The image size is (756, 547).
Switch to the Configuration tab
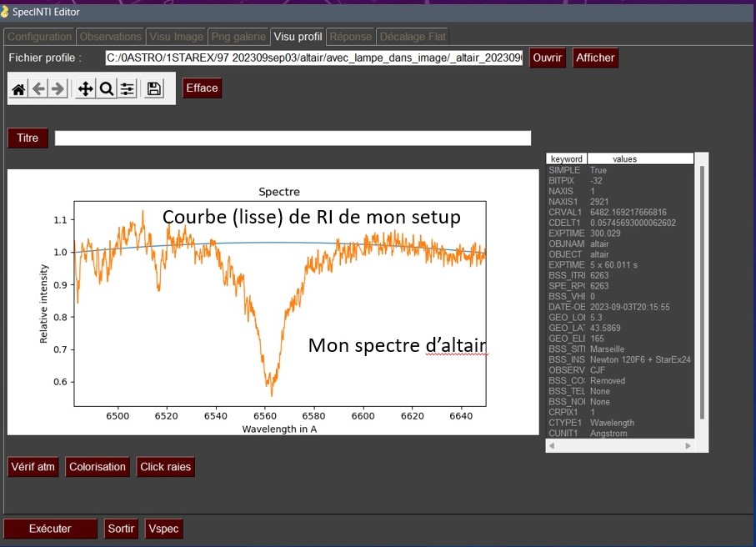tap(39, 37)
